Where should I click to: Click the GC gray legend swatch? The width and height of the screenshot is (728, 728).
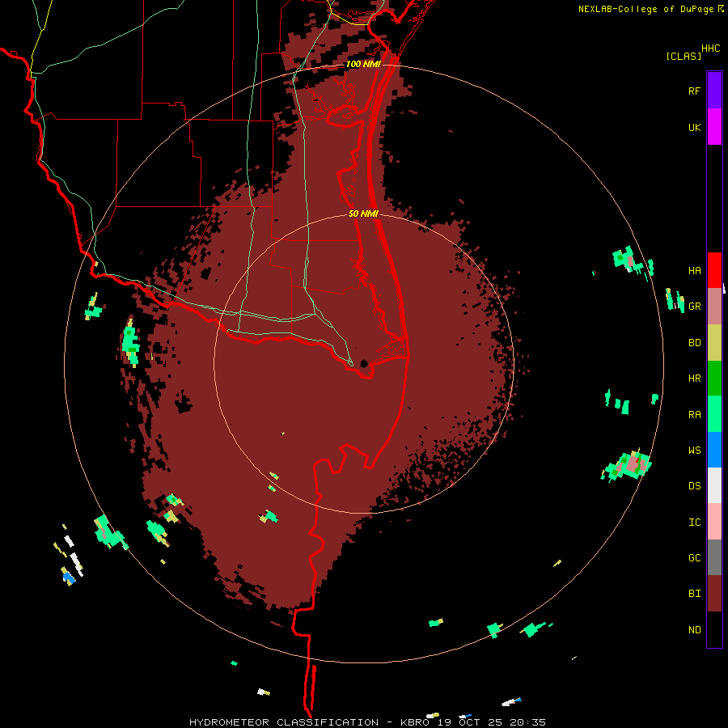point(714,557)
